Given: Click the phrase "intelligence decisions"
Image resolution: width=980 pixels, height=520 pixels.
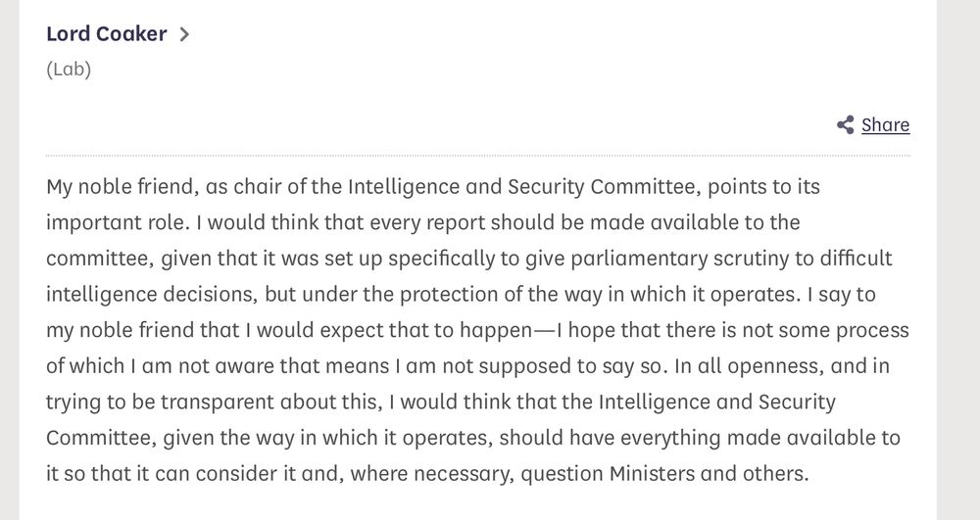Looking at the screenshot, I should (152, 295).
